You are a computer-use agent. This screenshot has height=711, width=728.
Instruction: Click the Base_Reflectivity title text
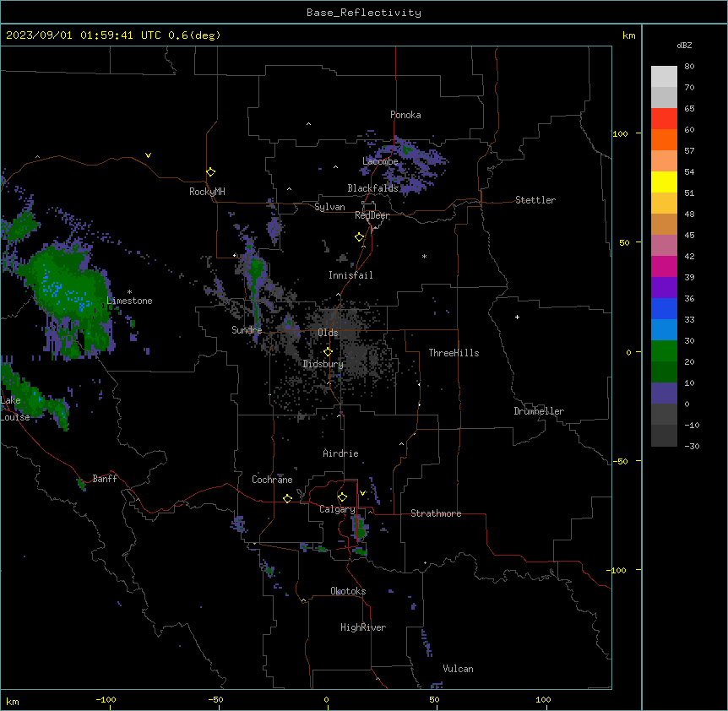364,13
